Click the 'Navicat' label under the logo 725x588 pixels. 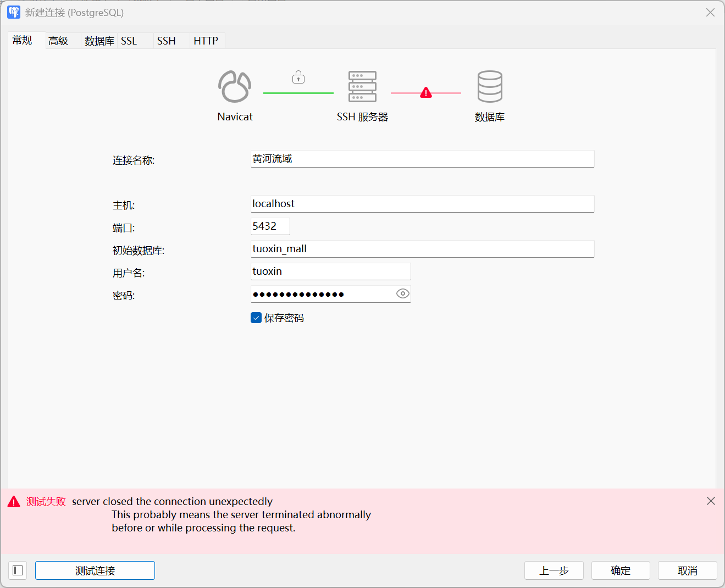point(235,117)
